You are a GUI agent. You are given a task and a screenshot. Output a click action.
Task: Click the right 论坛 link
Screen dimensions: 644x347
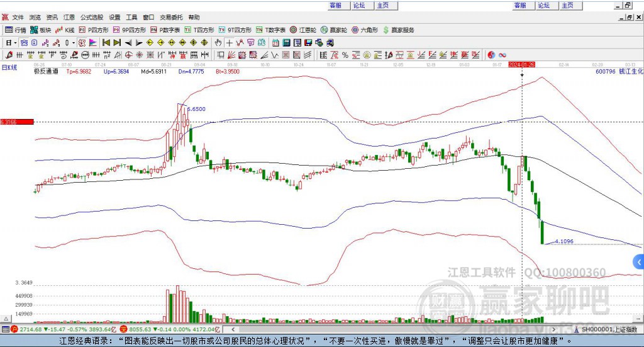pos(543,5)
